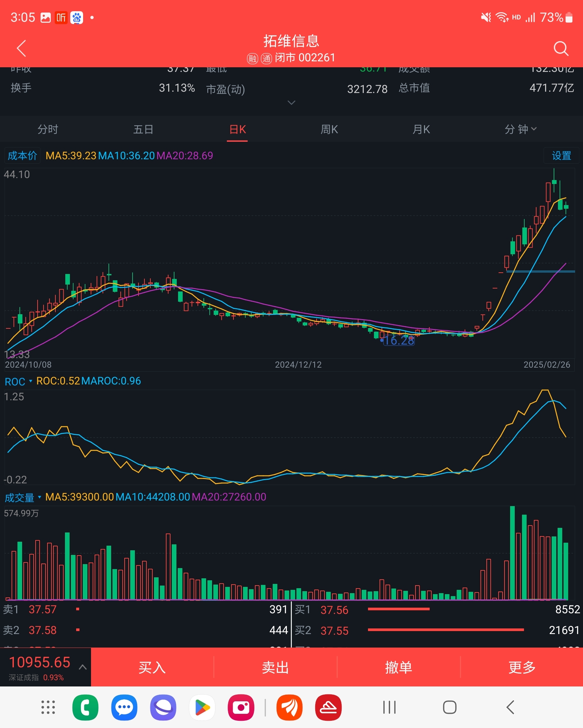Tap the MA10:36.20 label
583x728 pixels.
tap(126, 156)
